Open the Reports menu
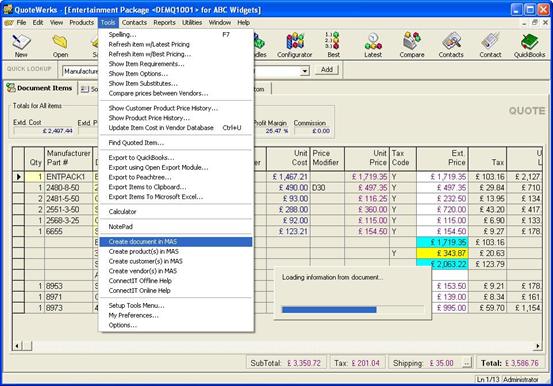Viewport: 553px width, 386px height. tap(164, 23)
